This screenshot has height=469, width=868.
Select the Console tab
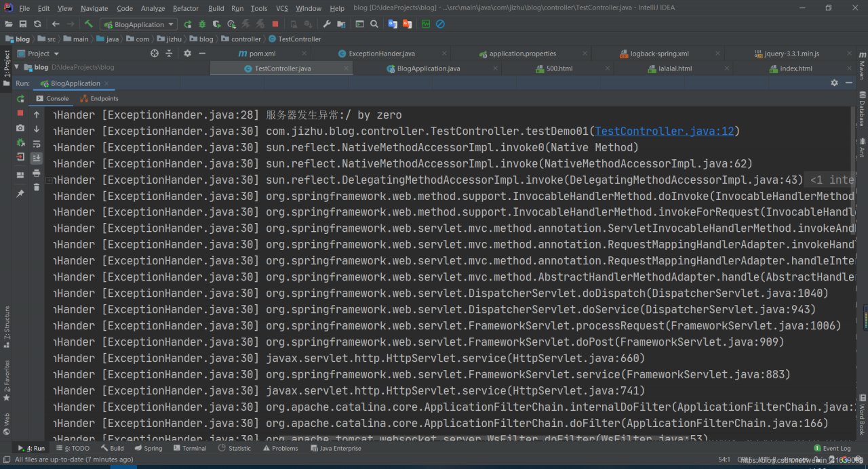coord(52,98)
